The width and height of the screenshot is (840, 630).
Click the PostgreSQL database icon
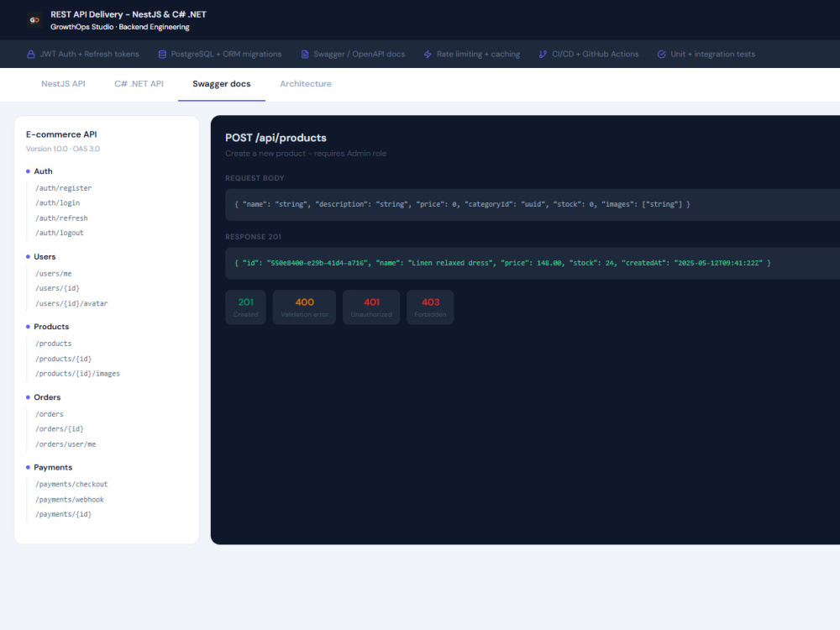click(162, 54)
